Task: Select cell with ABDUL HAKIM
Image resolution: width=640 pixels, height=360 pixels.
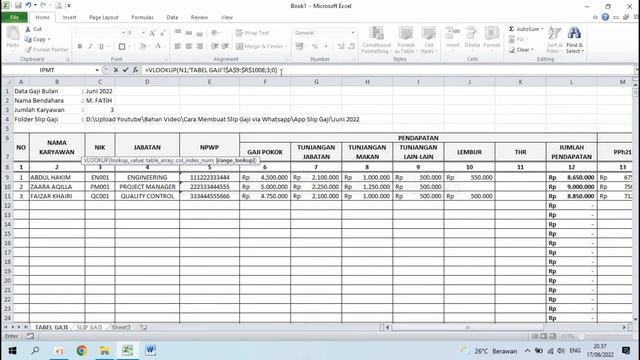Action: 57,178
